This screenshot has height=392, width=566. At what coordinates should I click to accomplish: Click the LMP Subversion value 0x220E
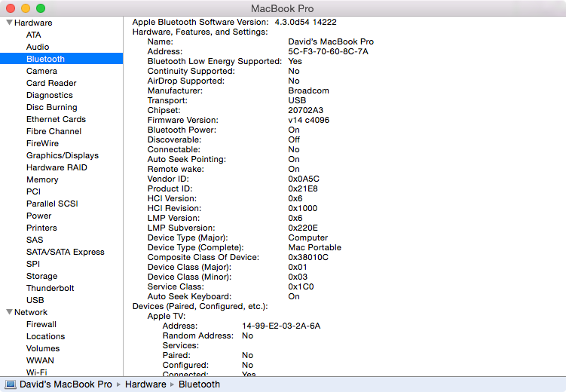(303, 228)
